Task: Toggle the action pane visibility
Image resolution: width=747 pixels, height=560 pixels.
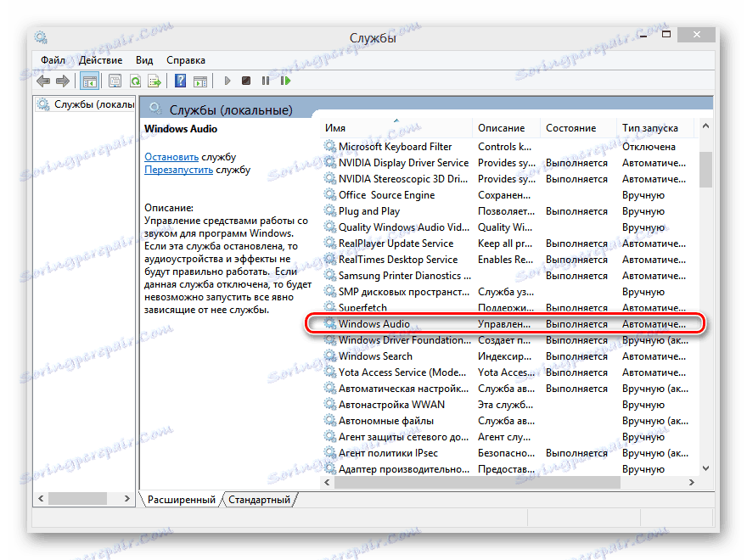Action: click(x=201, y=81)
